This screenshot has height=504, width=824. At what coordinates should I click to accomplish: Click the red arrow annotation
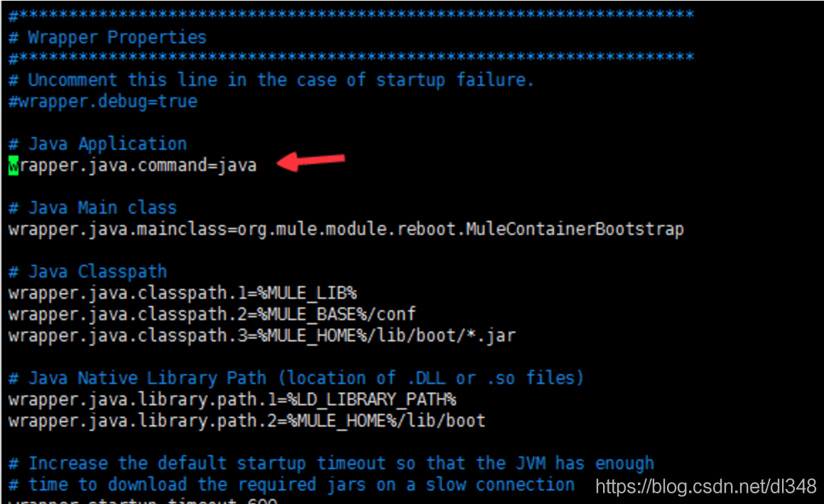310,161
